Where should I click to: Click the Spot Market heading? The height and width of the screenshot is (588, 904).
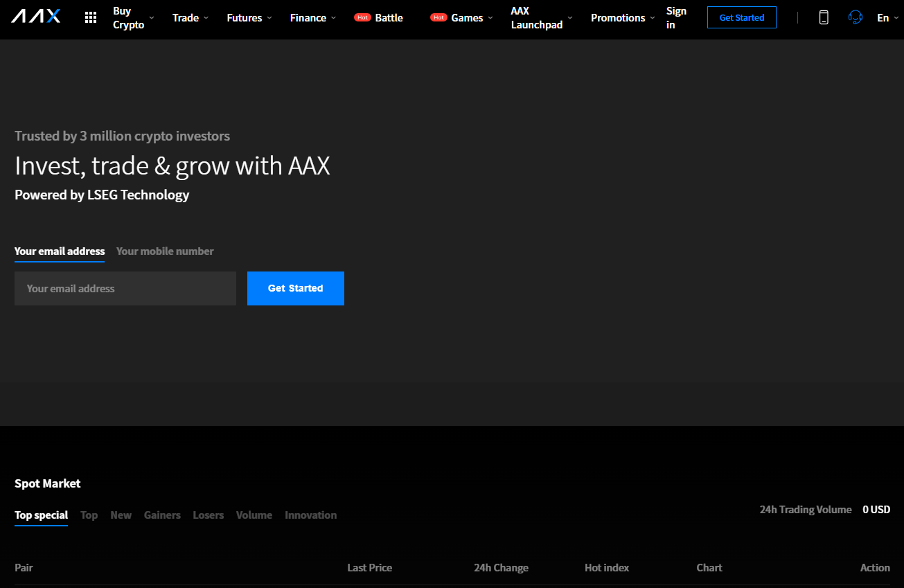click(48, 483)
